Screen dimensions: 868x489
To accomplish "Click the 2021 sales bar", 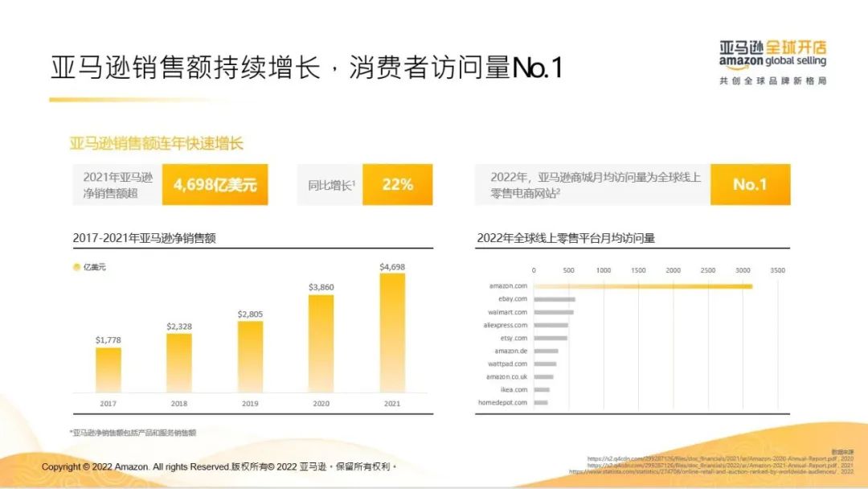I will [392, 333].
